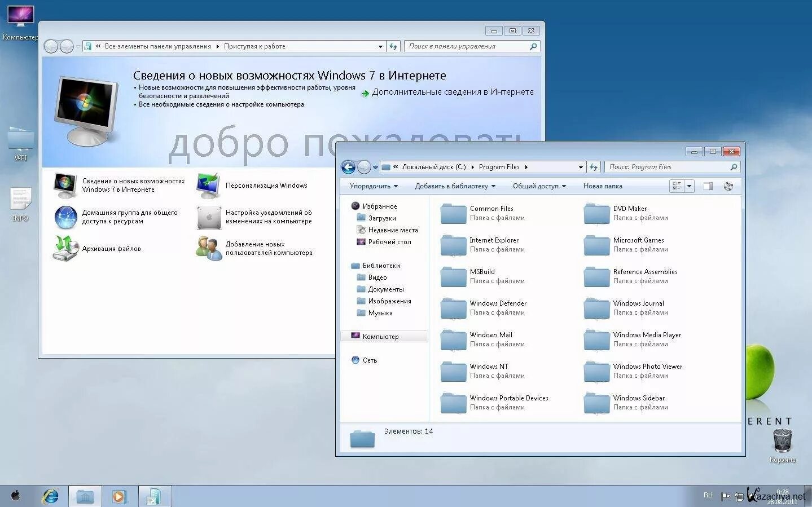
Task: Open Explorer address bar history dropdown
Action: click(581, 167)
